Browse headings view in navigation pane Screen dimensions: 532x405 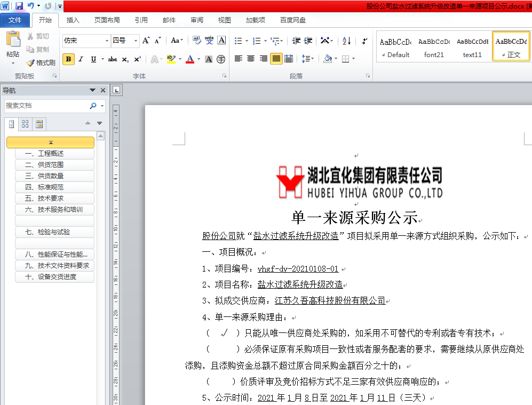[12, 124]
